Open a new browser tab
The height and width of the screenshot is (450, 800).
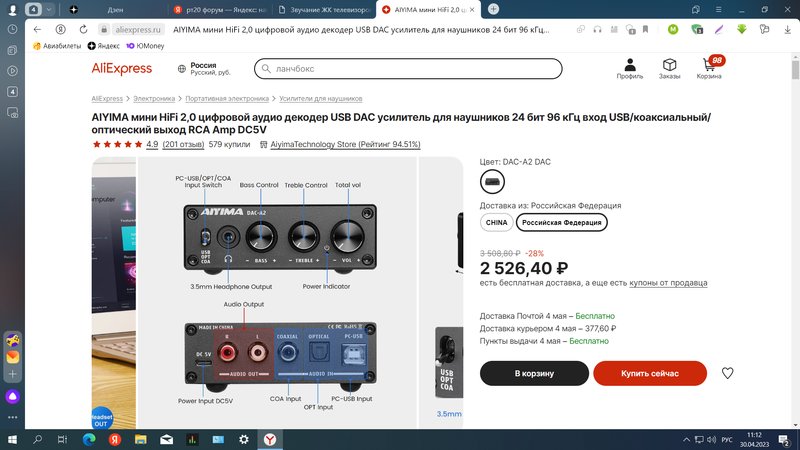(493, 9)
